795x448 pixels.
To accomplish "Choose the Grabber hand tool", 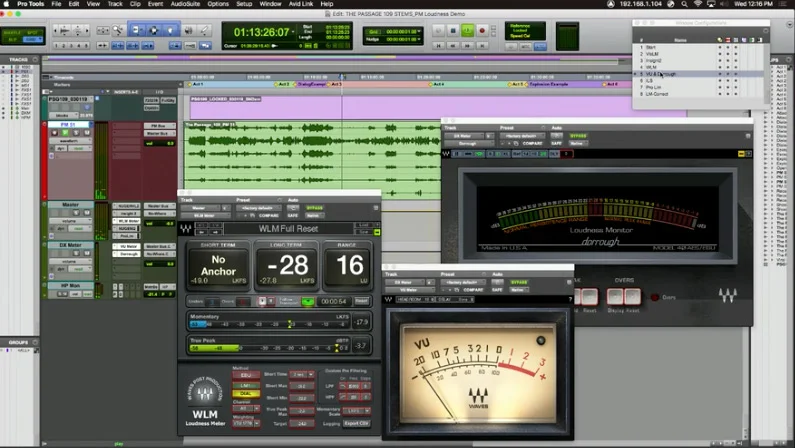I will click(170, 30).
